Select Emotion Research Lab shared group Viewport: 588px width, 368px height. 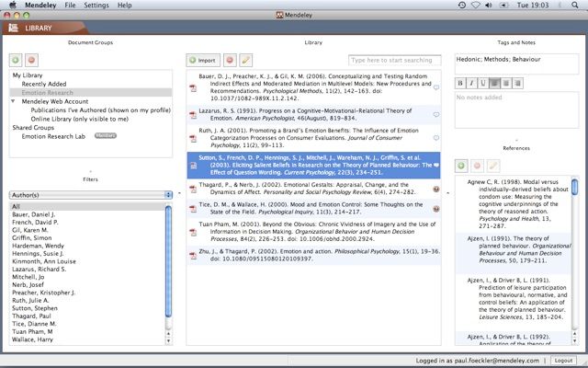coord(54,136)
